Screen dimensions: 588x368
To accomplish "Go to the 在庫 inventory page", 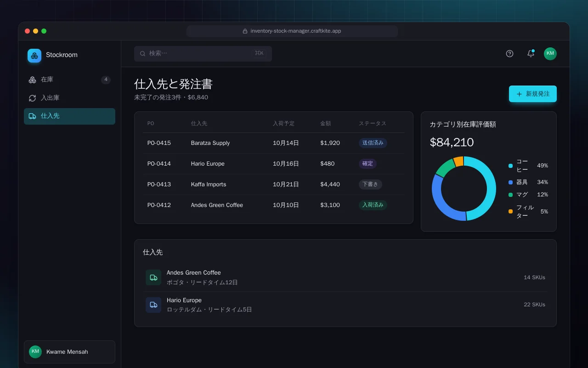I will [x=69, y=80].
